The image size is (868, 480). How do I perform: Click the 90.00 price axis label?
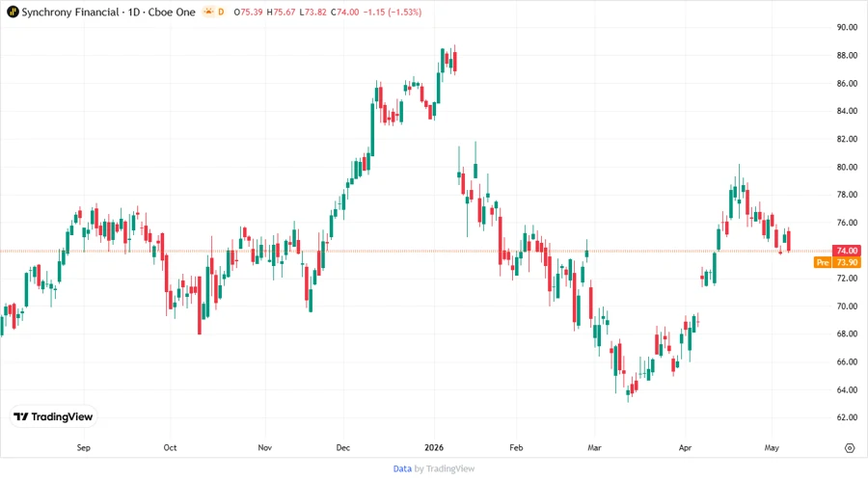click(847, 27)
